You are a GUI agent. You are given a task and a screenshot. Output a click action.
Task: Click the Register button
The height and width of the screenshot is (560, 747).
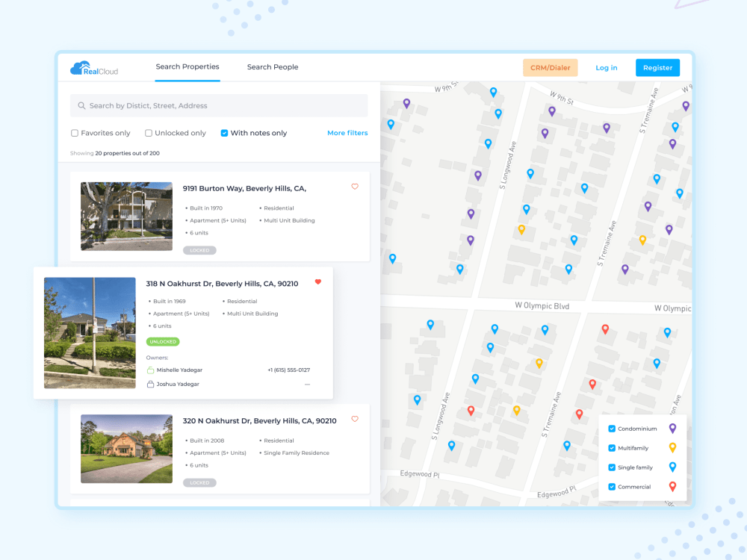(657, 68)
